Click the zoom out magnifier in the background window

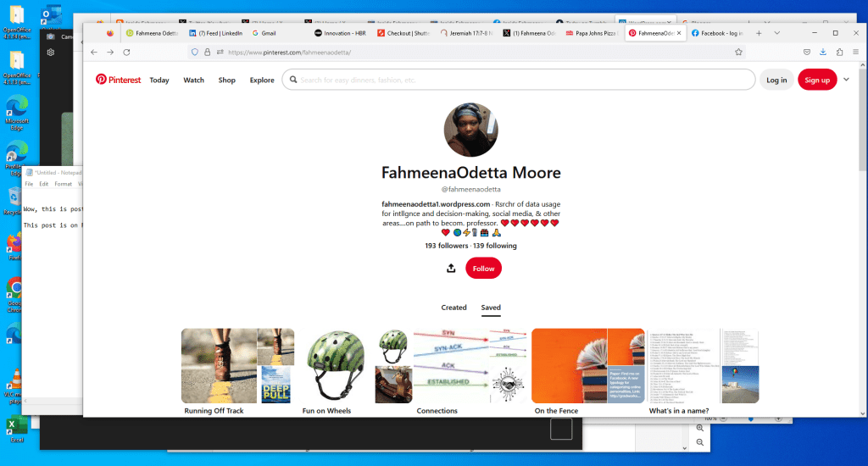tap(700, 442)
